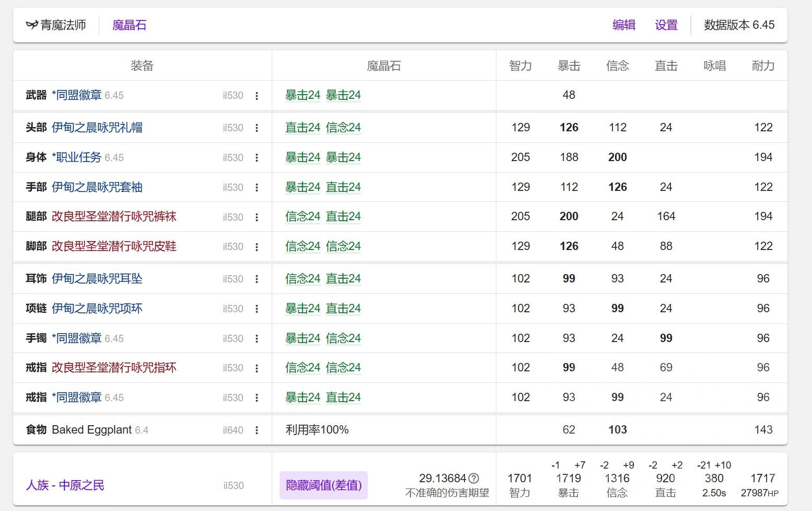Open options menu for the 腿部 row

[257, 217]
